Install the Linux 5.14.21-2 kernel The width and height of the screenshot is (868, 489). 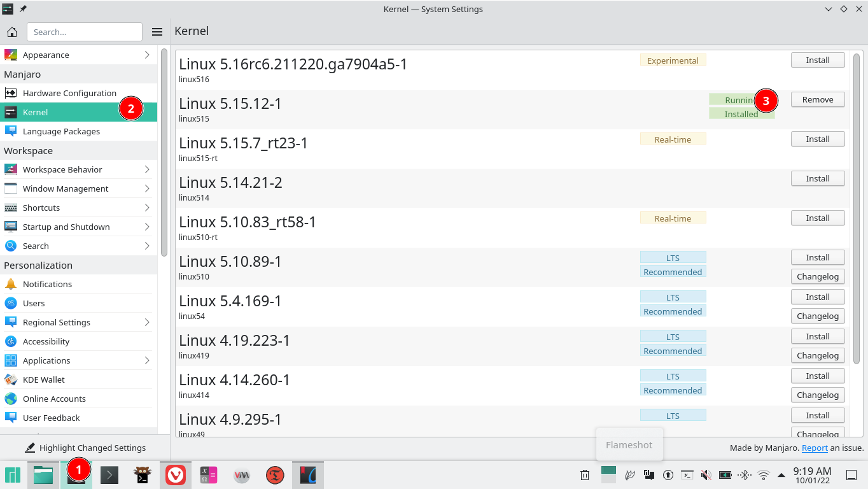click(x=818, y=178)
